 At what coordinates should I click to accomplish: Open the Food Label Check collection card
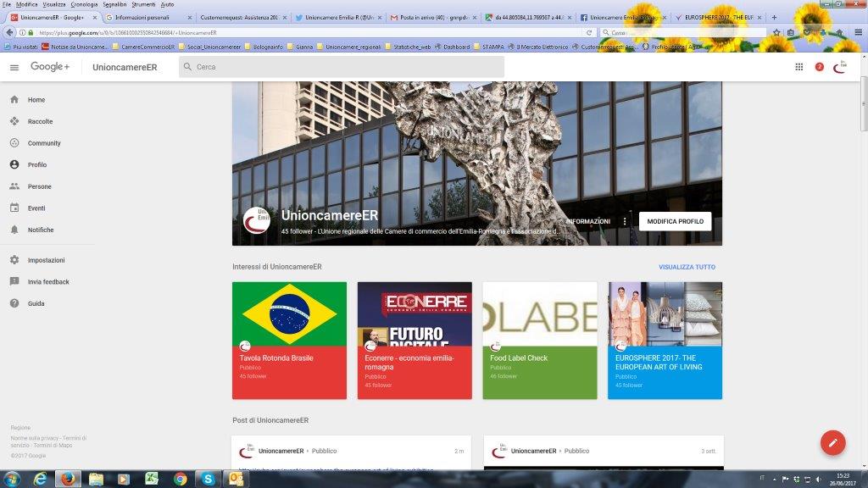[x=539, y=340]
